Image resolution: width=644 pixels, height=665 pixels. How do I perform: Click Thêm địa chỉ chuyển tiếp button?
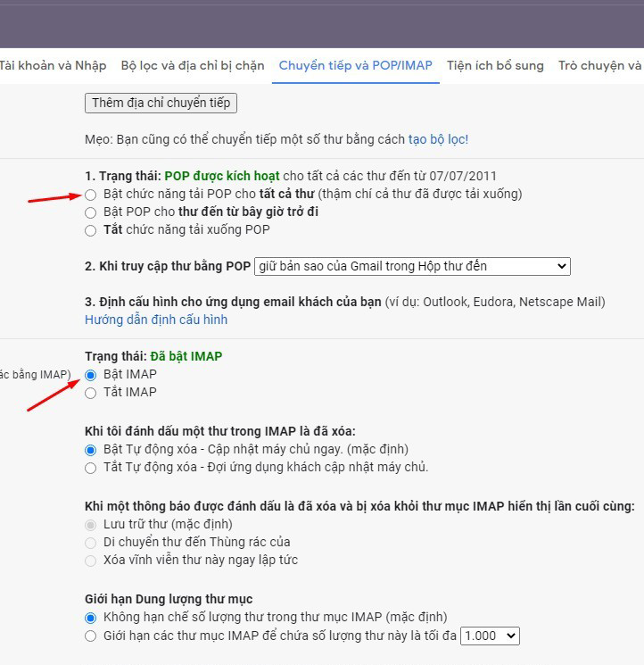[x=161, y=103]
